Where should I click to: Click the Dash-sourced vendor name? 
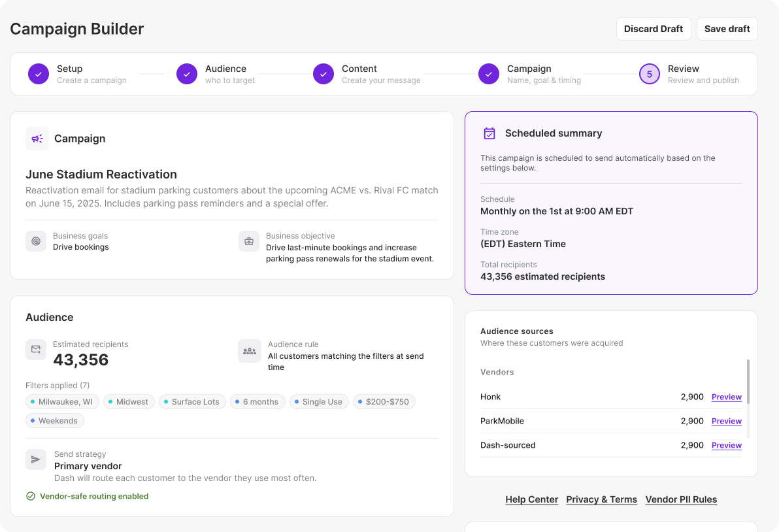[x=508, y=446]
